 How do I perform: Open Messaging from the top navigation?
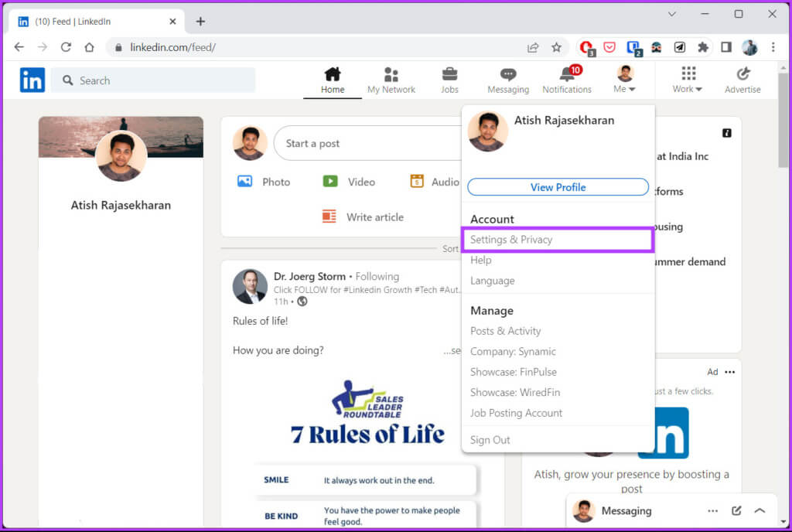[508, 80]
